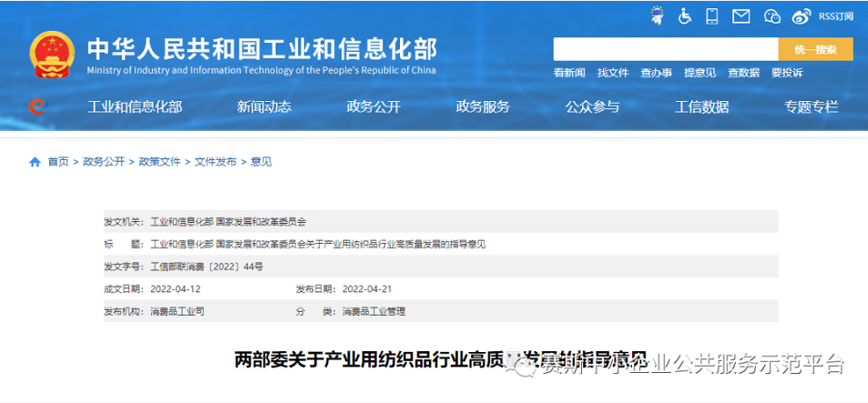Navigate to 政策文件 in breadcrumb
868x403 pixels.
[x=159, y=162]
